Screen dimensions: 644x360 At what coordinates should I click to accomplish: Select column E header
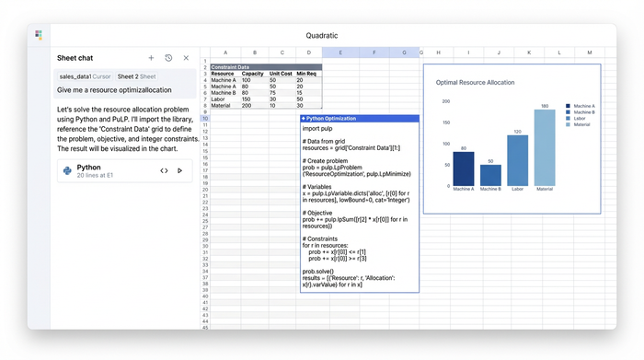[340, 52]
